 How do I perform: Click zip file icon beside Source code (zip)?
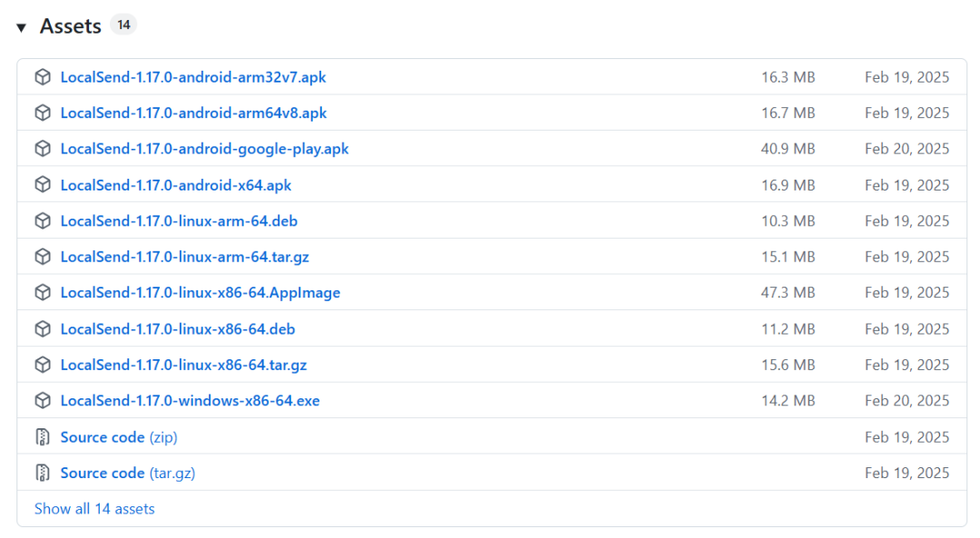(43, 436)
